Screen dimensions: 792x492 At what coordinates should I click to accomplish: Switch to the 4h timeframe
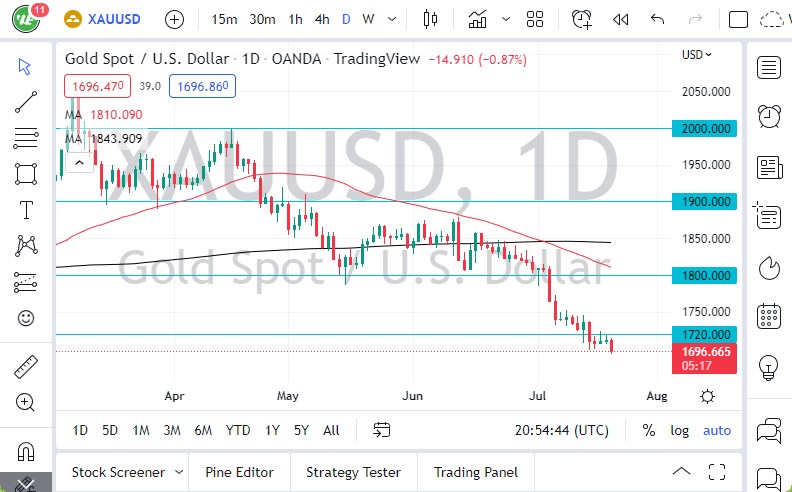322,19
